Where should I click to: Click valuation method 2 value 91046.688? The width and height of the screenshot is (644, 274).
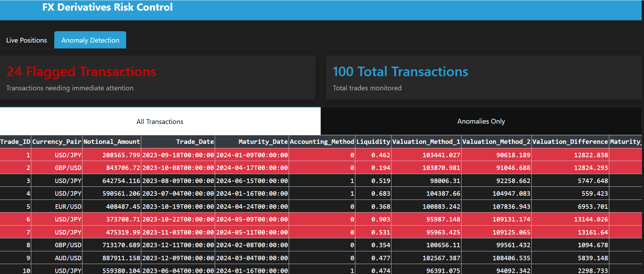pos(496,168)
